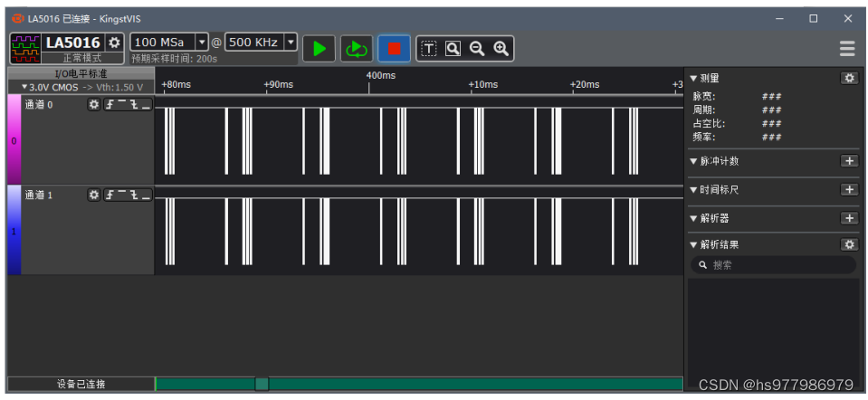This screenshot has width=868, height=400.
Task: Set rising-edge trigger on channel 0
Action: pyautogui.click(x=110, y=104)
